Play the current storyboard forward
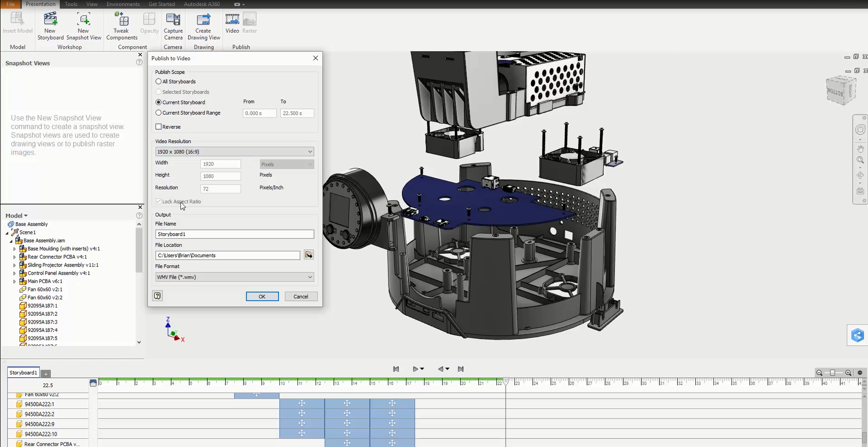 415,369
